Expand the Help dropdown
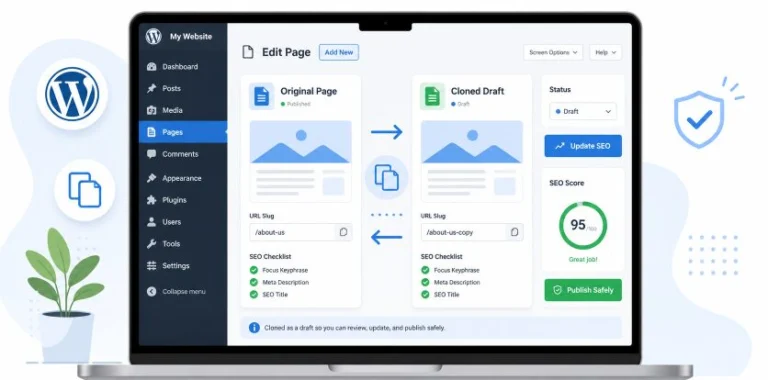Image resolution: width=768 pixels, height=380 pixels. tap(605, 52)
